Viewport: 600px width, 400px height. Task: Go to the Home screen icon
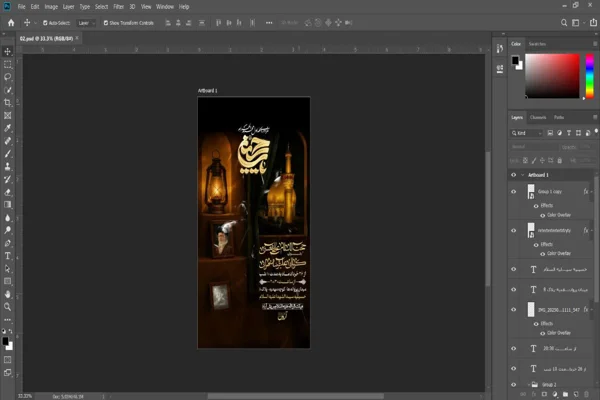pyautogui.click(x=11, y=23)
